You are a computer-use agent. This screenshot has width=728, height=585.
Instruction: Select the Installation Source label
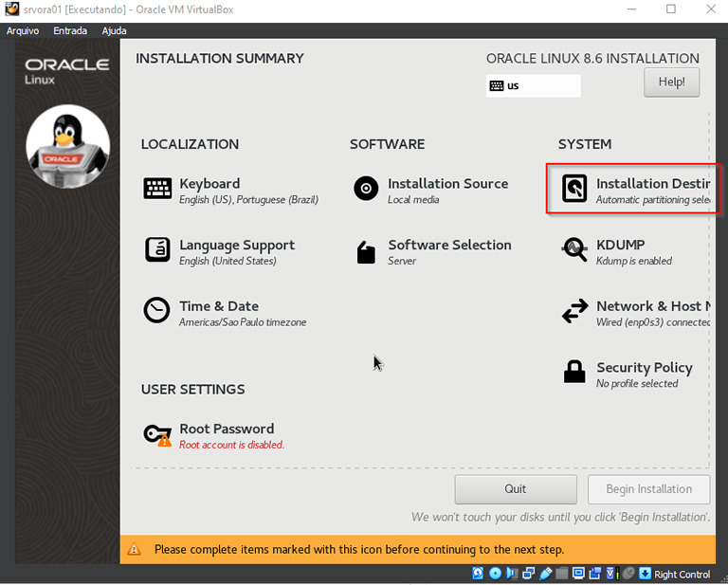tap(448, 183)
